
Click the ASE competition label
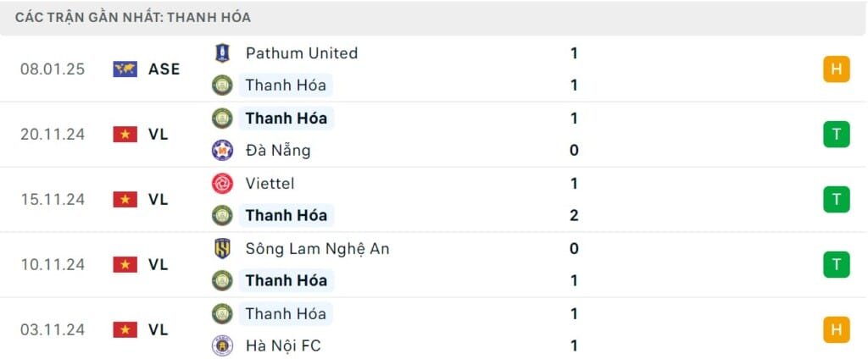164,69
